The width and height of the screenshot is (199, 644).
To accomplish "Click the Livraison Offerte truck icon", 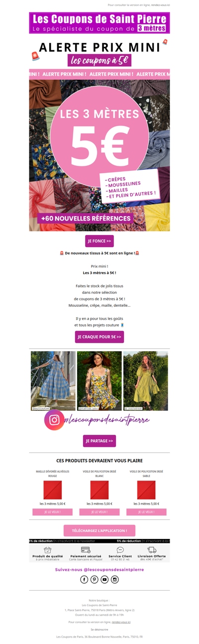I will point(152,550).
